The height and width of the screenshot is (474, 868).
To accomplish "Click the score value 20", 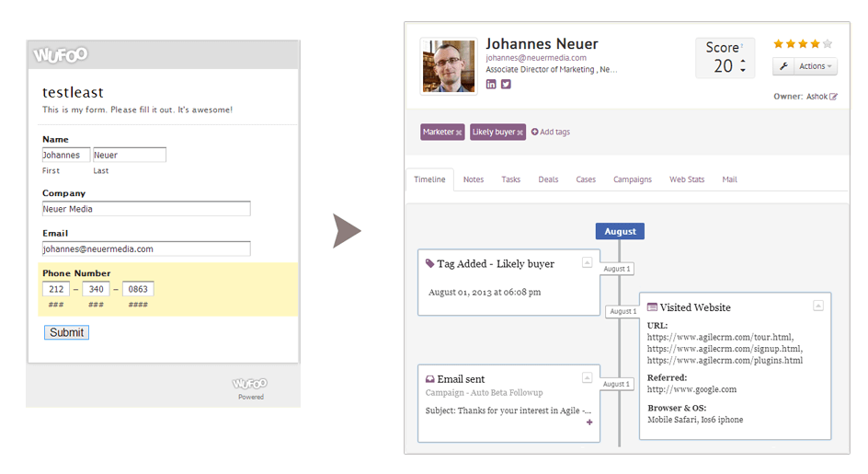I will [723, 66].
